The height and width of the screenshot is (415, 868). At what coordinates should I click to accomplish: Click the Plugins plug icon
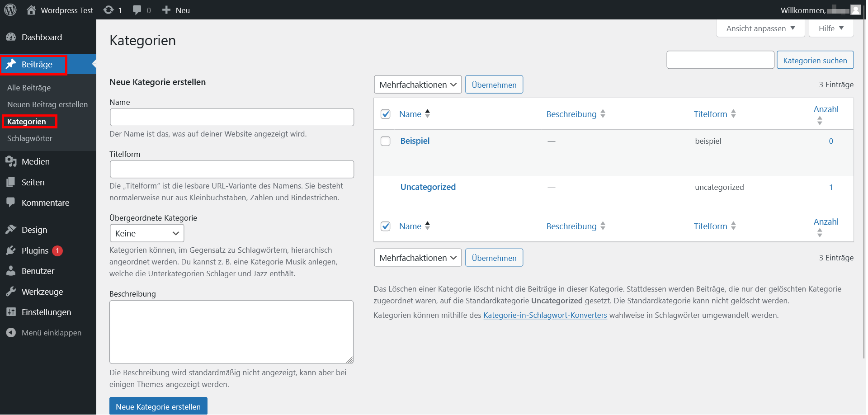[11, 250]
